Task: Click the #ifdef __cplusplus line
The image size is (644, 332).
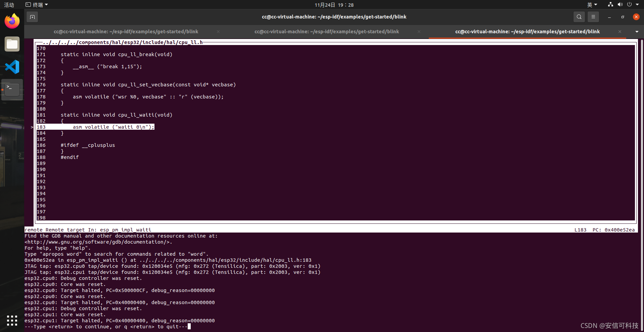Action: pos(88,145)
